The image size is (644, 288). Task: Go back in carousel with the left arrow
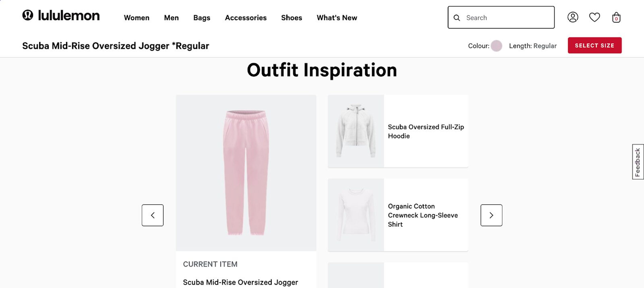pos(152,215)
